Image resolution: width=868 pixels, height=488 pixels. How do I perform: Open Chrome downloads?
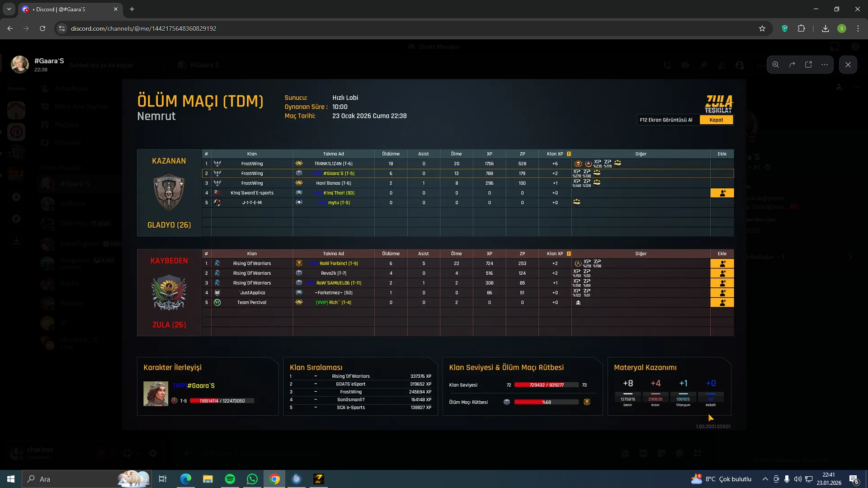pos(826,28)
